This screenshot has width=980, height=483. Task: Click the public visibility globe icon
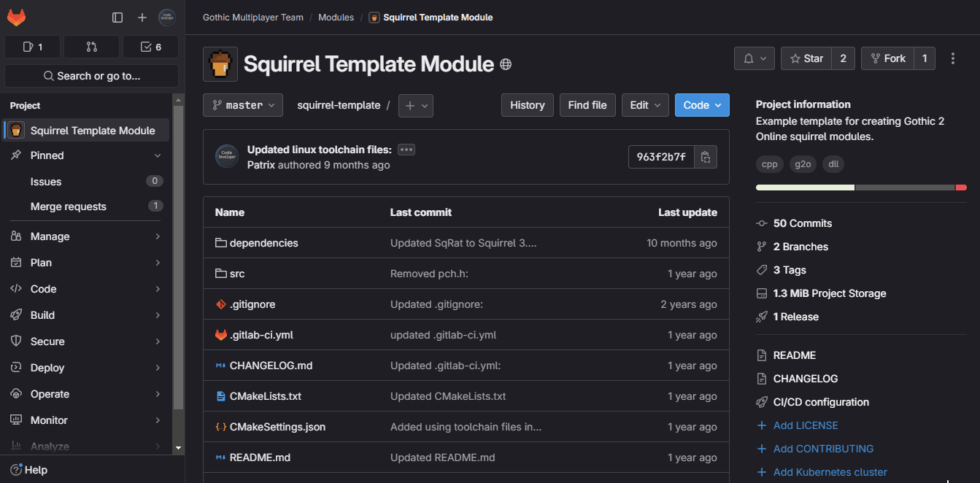pos(506,64)
